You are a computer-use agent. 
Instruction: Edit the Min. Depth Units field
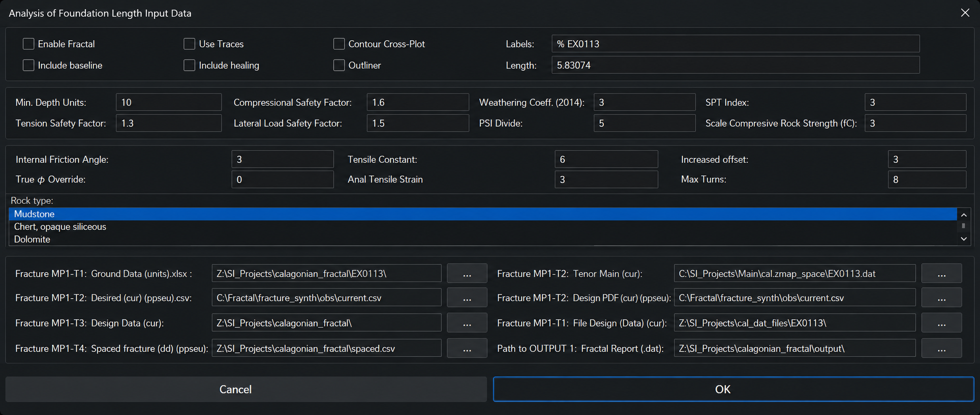click(x=169, y=102)
